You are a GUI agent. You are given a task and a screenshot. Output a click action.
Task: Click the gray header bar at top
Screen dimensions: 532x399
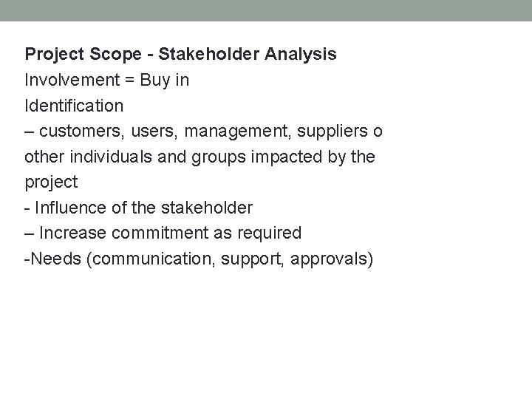point(266,10)
